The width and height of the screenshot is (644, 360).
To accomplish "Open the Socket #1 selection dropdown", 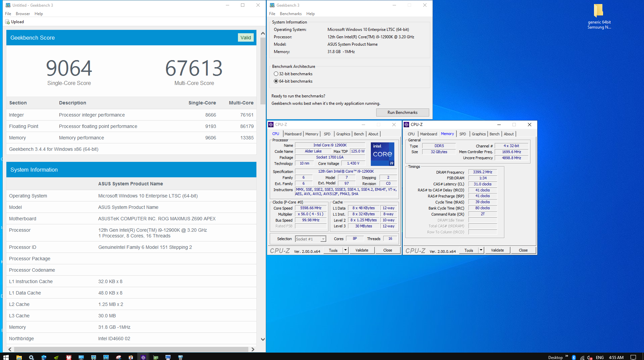I will click(310, 239).
